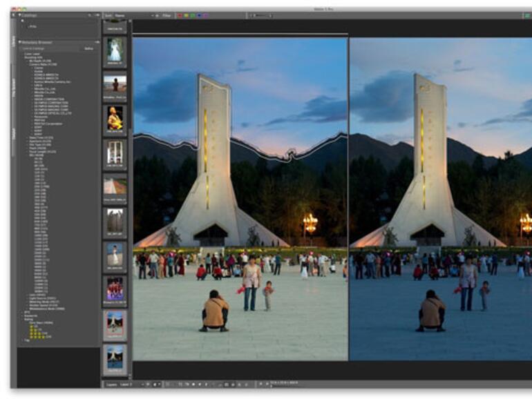
Task: Select the bride in white dress thumbnail
Action: [115, 52]
